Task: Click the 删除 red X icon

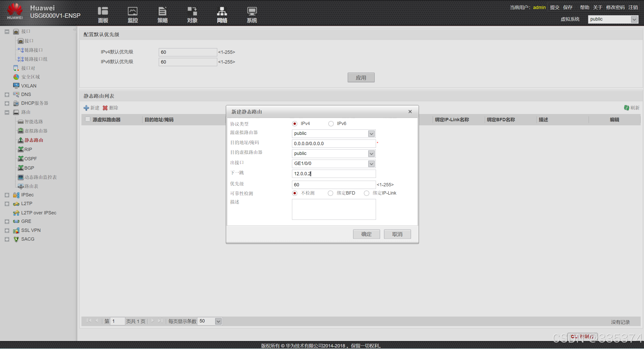Action: [x=105, y=108]
